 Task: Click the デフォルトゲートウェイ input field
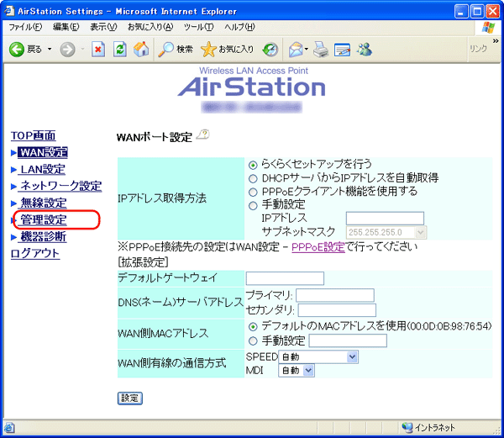point(285,278)
